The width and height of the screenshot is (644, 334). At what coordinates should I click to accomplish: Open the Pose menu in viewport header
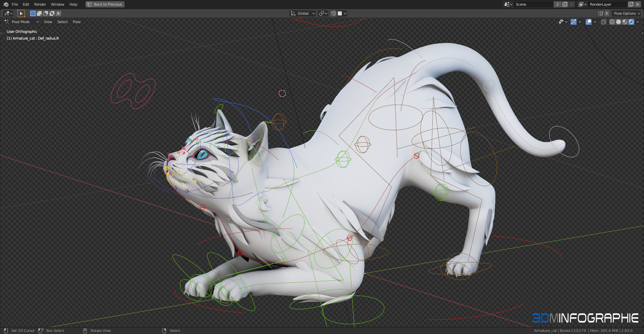tap(76, 22)
